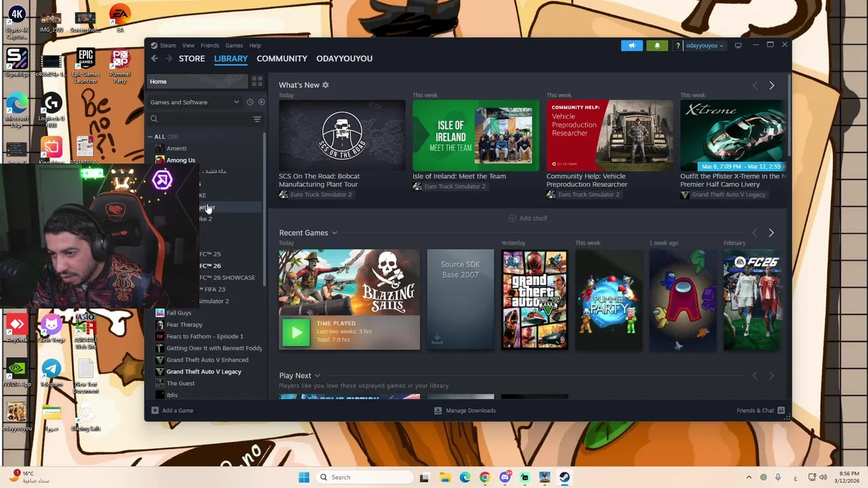This screenshot has width=868, height=488.
Task: Open Isle of Ireland news thumbnail
Action: (x=476, y=136)
